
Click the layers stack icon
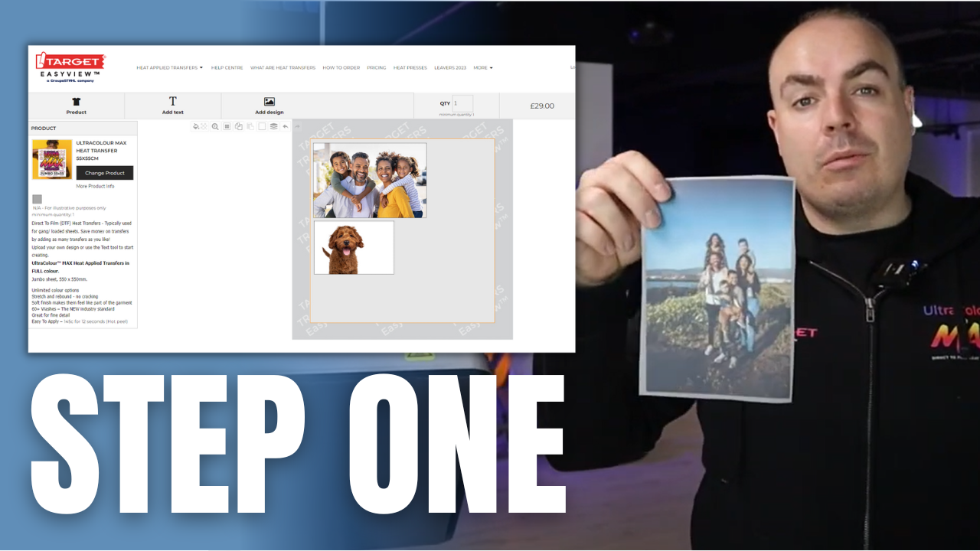point(273,126)
